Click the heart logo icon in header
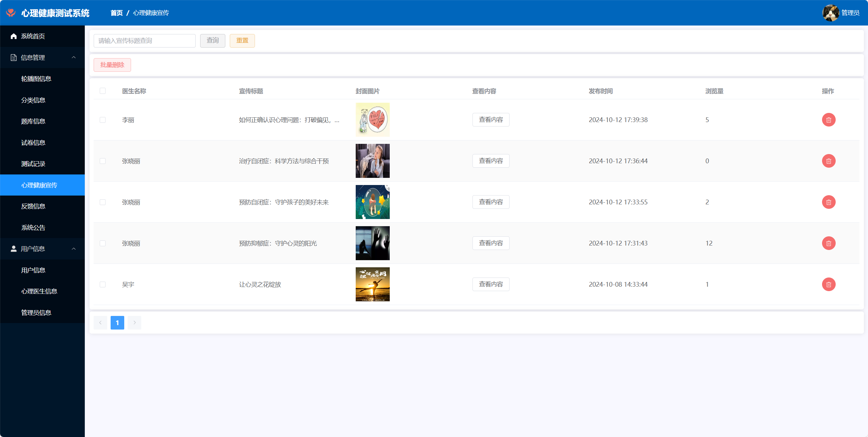 11,13
